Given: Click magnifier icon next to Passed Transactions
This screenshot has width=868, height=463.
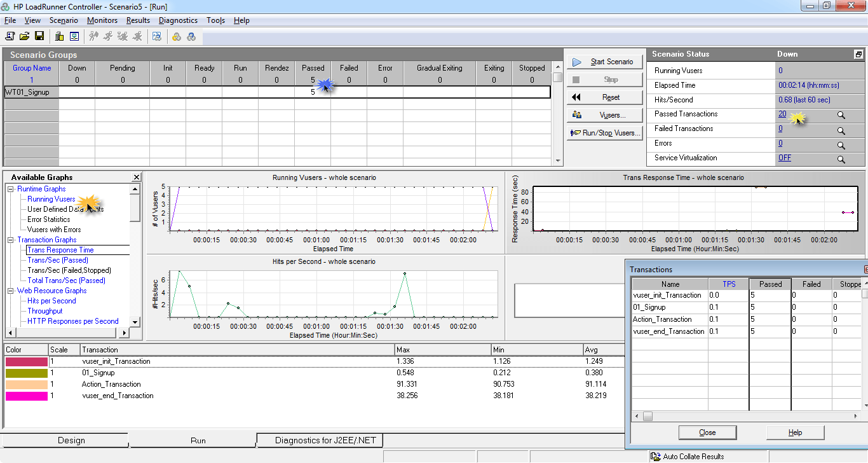Looking at the screenshot, I should point(841,115).
